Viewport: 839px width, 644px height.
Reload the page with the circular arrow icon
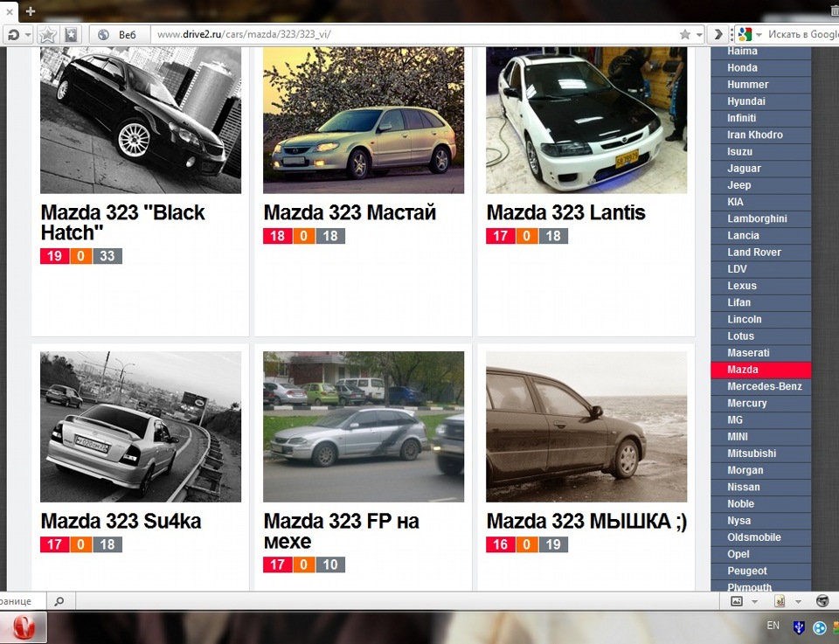click(x=13, y=35)
